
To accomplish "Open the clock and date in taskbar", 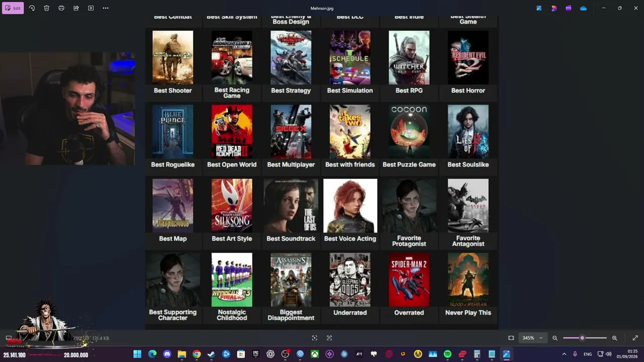I will [x=627, y=354].
